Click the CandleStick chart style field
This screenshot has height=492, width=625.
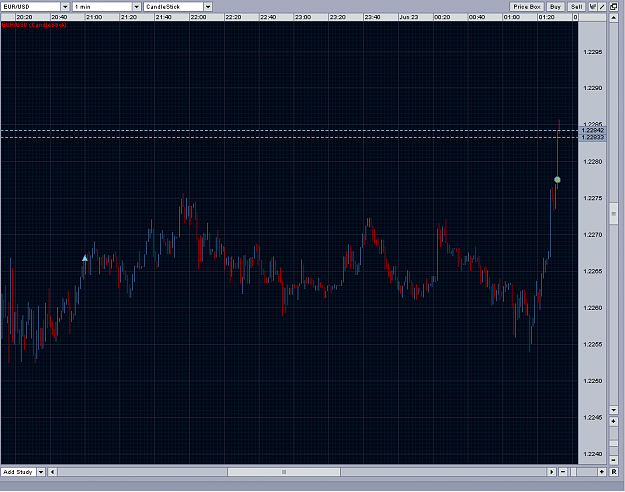(x=173, y=7)
